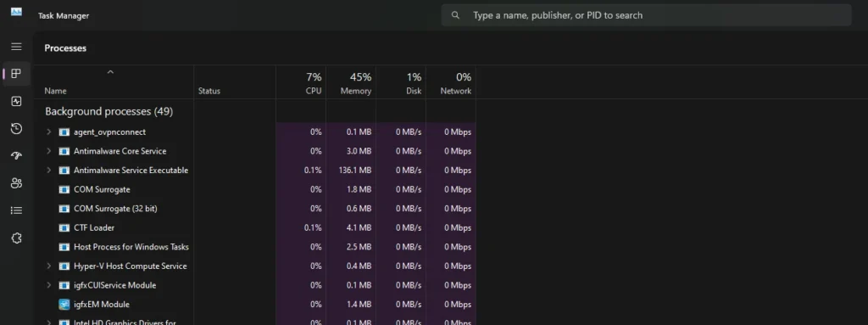Click the Antimalware Core Service process icon
Viewport: 868px width, 325px height.
64,151
